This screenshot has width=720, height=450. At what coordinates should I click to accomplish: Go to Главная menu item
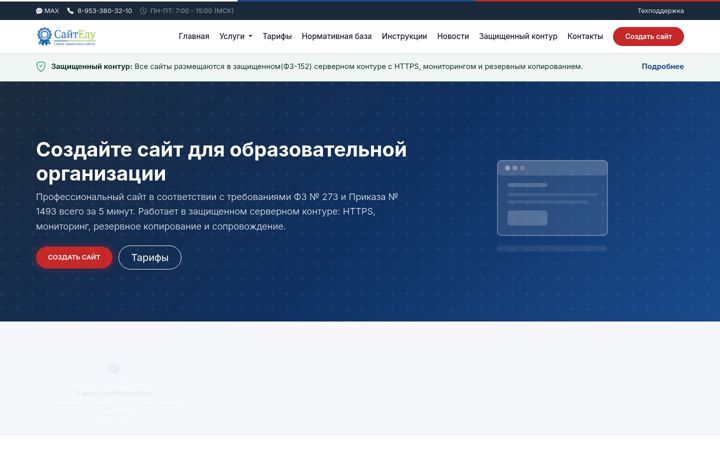pos(194,36)
